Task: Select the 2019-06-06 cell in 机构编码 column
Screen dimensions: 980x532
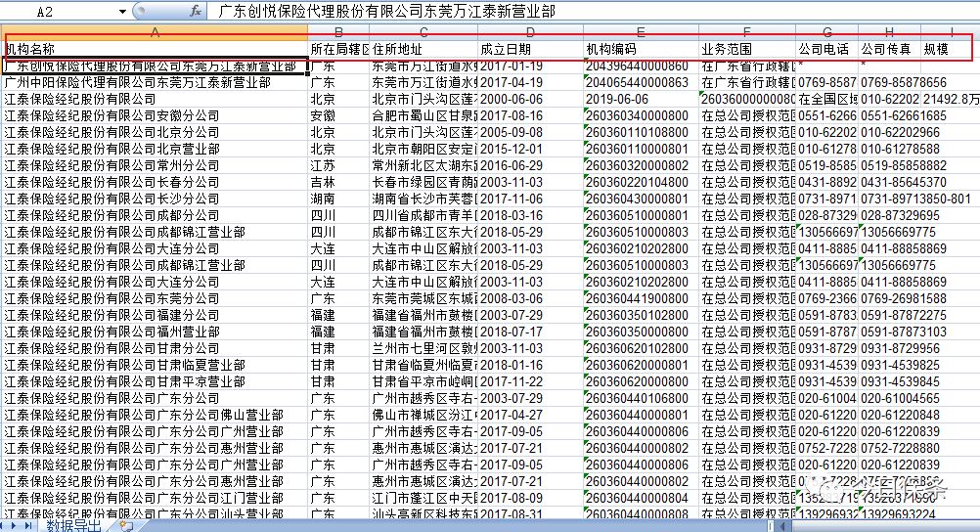Action: click(x=641, y=99)
